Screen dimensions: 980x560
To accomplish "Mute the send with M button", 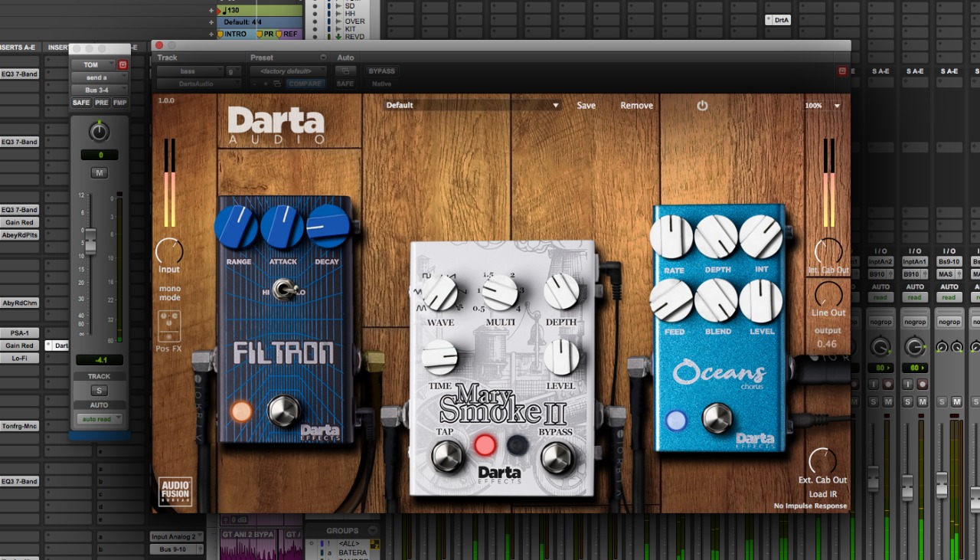I will tap(100, 173).
